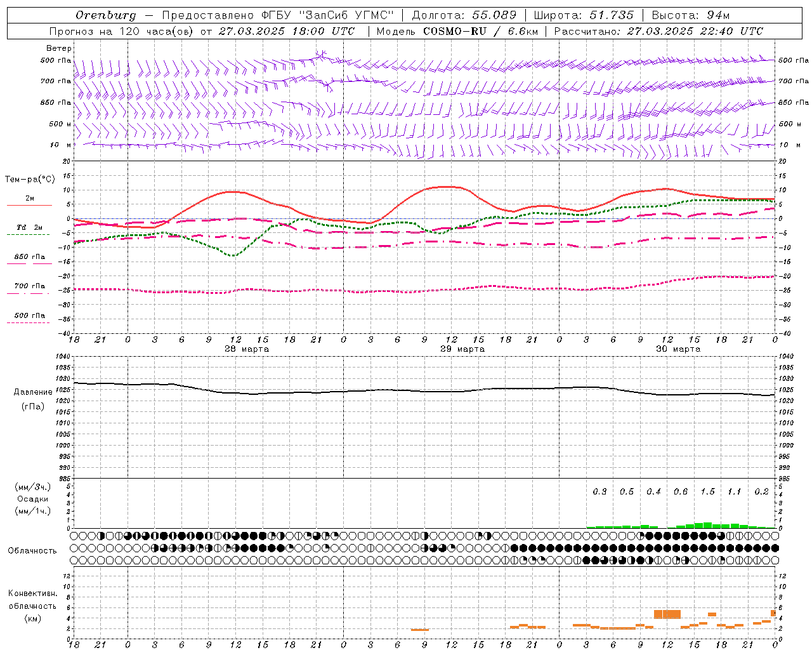Click the large orange convective cloud block
The width and height of the screenshot is (812, 650).
coord(667,614)
